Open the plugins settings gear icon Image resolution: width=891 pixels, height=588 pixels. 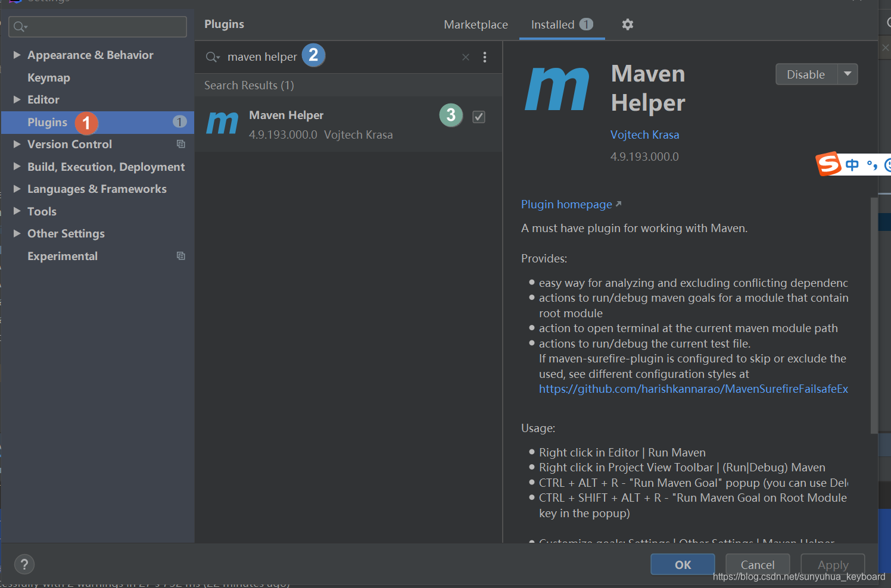pos(628,24)
